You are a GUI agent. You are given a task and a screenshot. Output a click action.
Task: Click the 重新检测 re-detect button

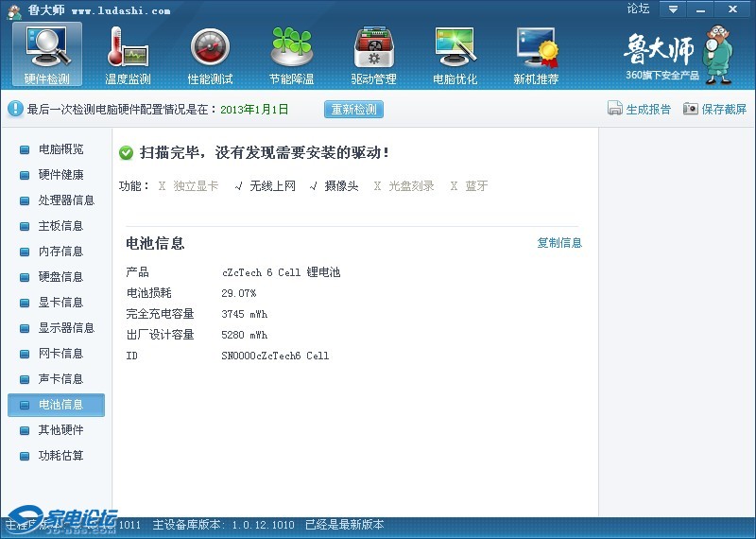point(353,109)
